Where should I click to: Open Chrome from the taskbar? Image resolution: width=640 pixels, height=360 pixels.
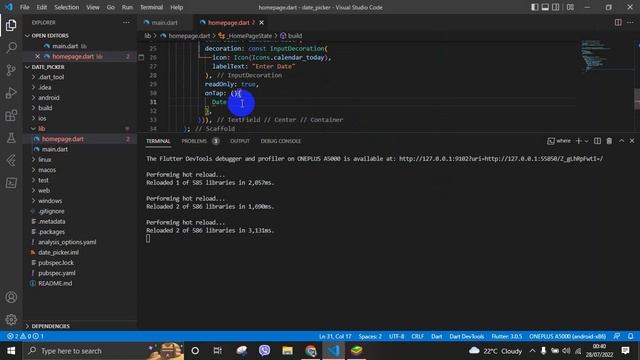[x=310, y=351]
